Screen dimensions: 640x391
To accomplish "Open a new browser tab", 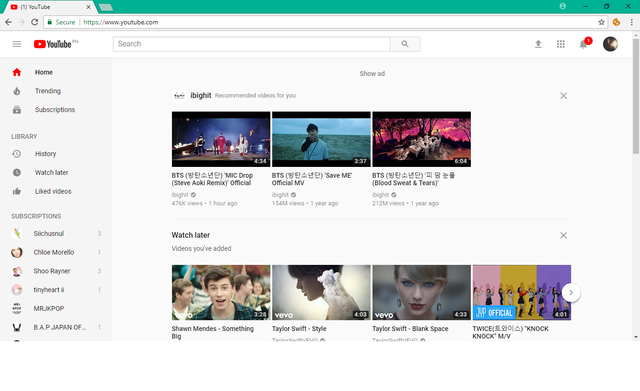I will tap(106, 7).
